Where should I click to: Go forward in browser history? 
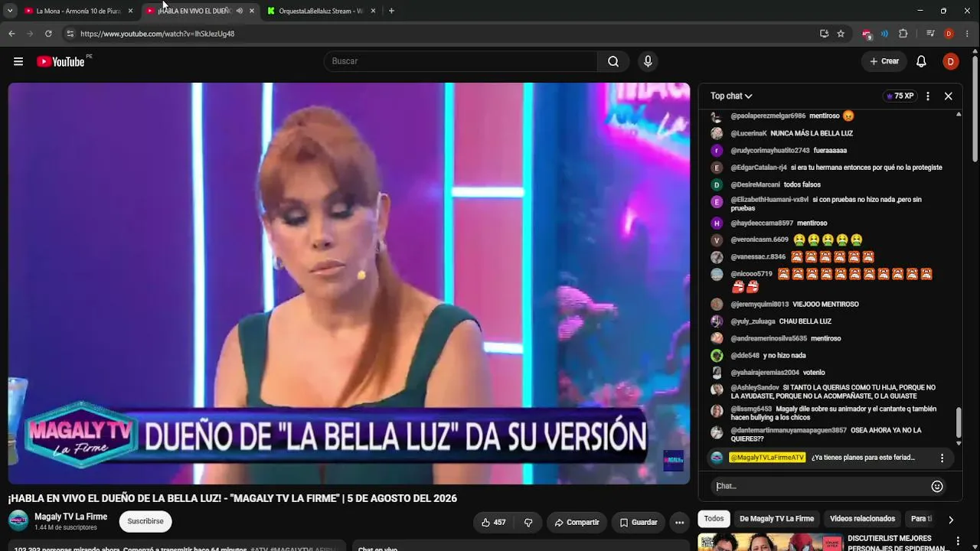point(30,34)
